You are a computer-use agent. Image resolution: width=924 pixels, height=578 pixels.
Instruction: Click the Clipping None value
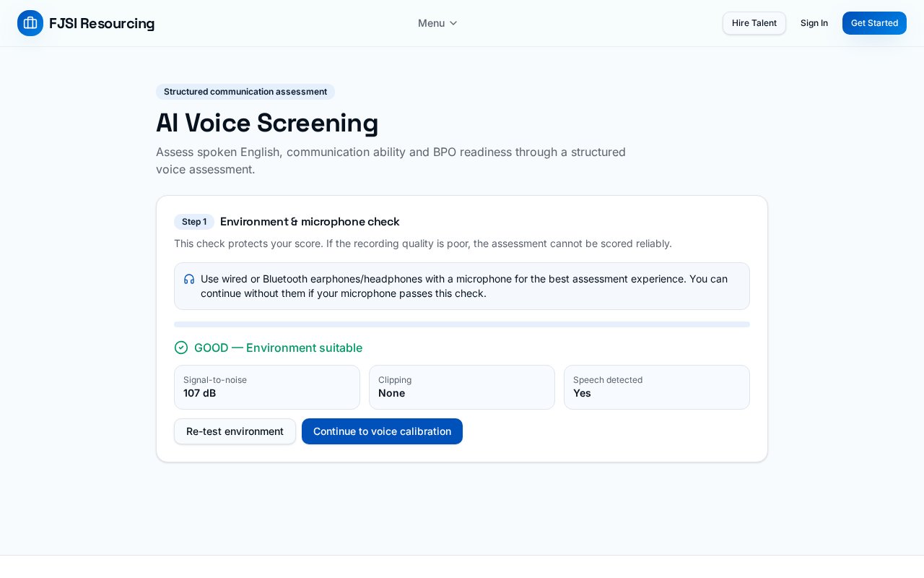[391, 393]
